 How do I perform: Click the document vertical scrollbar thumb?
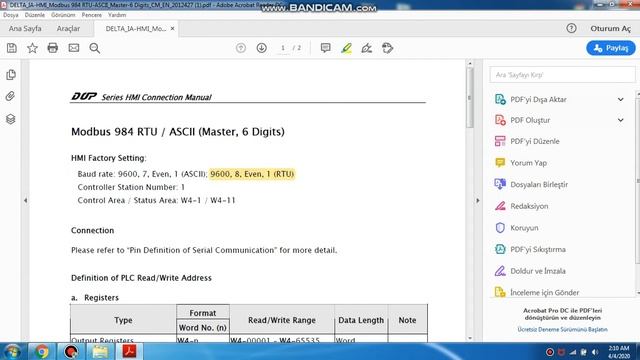[x=469, y=97]
